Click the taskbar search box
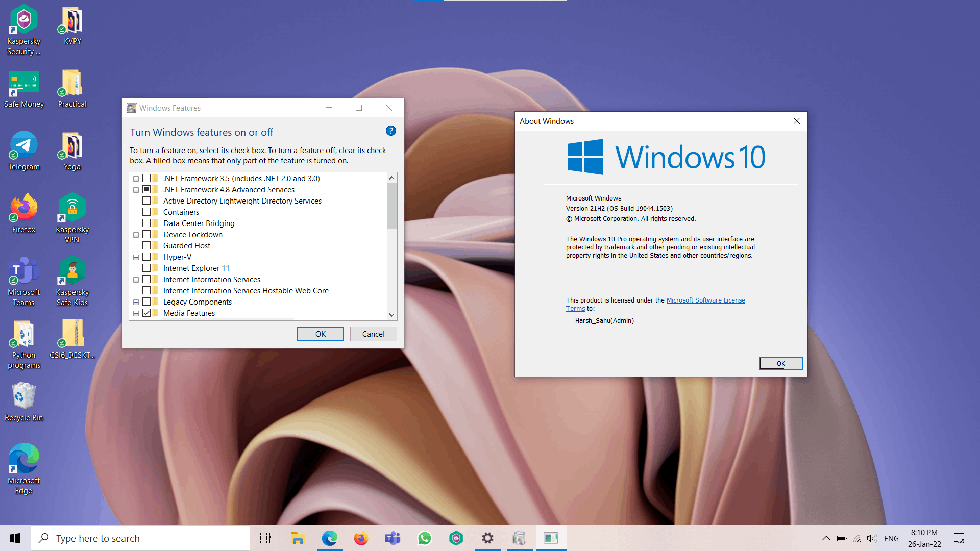This screenshot has height=551, width=980. point(140,538)
